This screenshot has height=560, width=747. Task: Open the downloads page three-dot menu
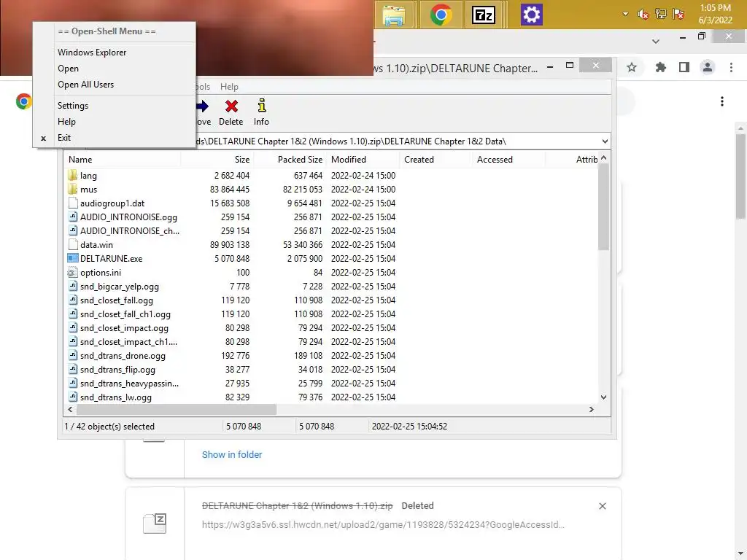[722, 101]
